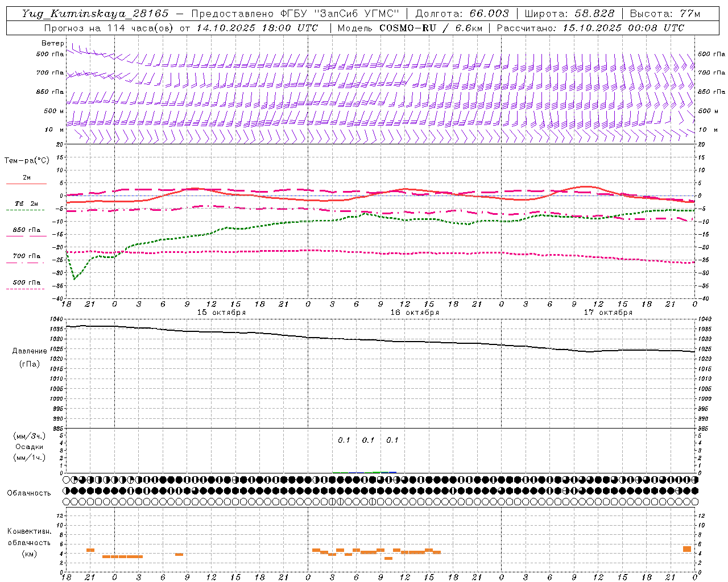The image size is (728, 582).
Task: Click the red solid line sample under 2м
Action: (x=26, y=184)
